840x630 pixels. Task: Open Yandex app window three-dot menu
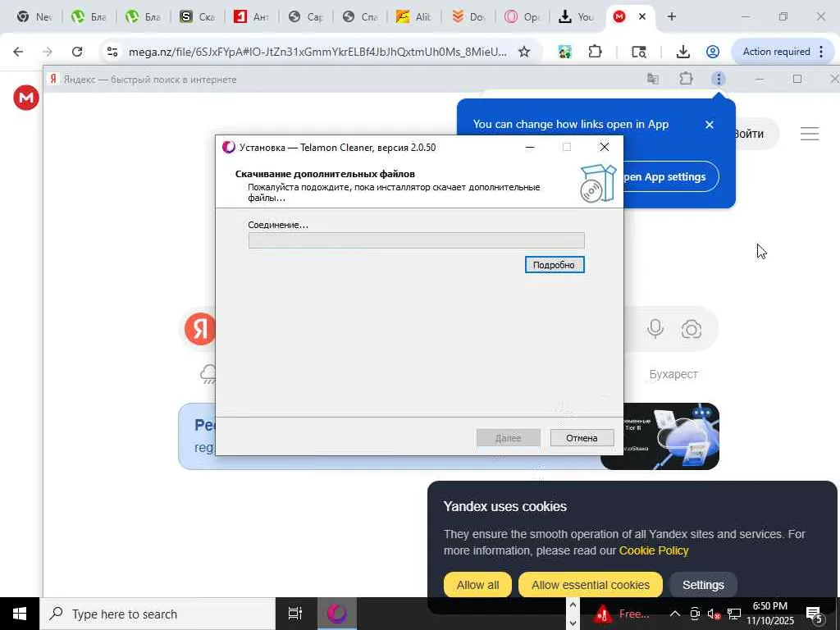pos(719,80)
